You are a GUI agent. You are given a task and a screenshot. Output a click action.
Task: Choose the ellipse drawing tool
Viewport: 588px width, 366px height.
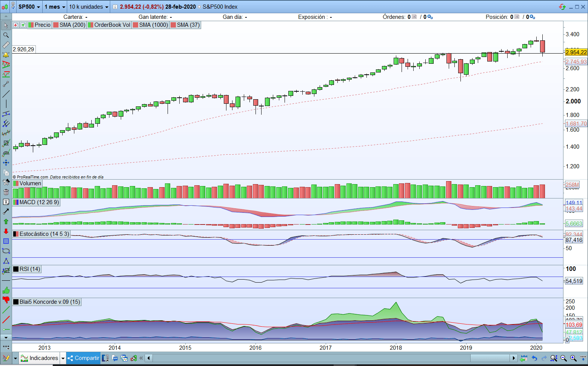pos(6,251)
